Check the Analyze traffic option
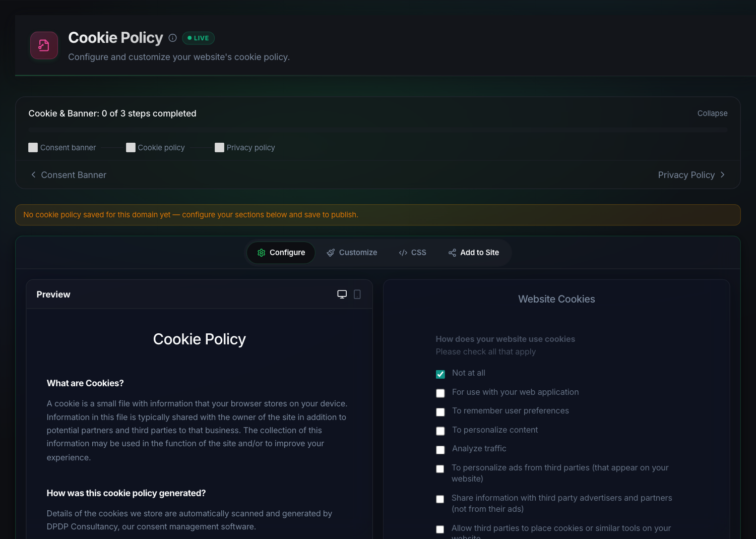The image size is (756, 539). tap(440, 450)
